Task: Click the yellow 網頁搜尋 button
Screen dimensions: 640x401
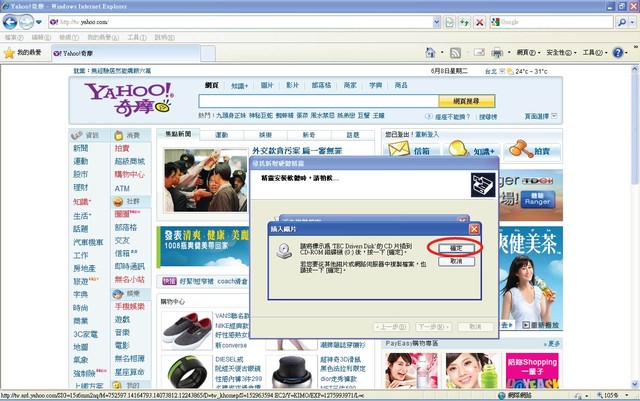Action: (x=467, y=101)
